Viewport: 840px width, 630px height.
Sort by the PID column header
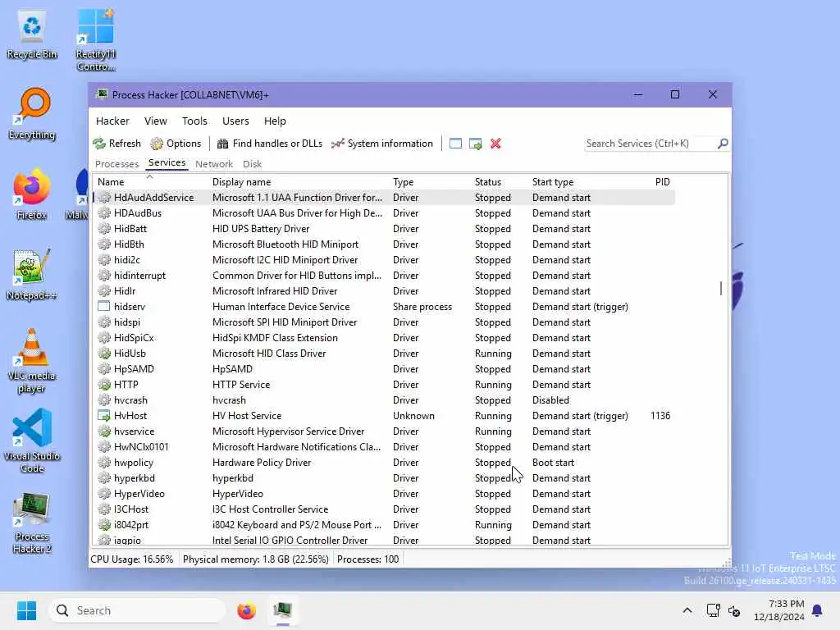(x=662, y=182)
